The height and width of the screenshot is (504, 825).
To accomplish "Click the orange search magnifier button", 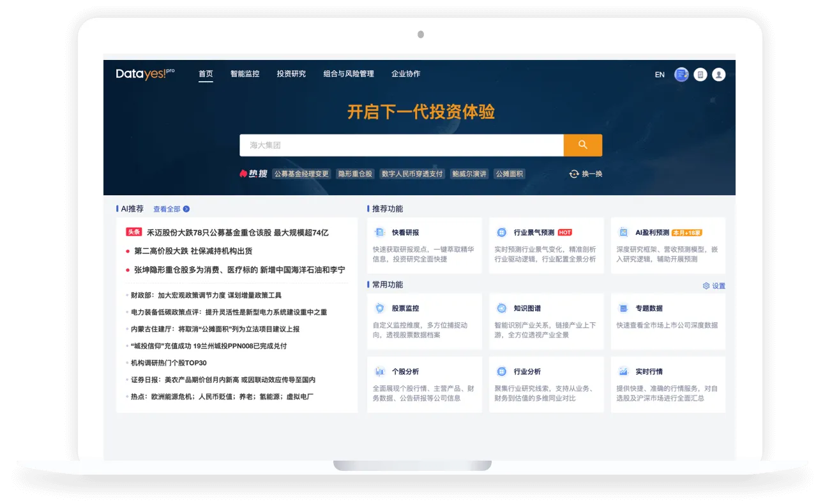I will (x=582, y=145).
